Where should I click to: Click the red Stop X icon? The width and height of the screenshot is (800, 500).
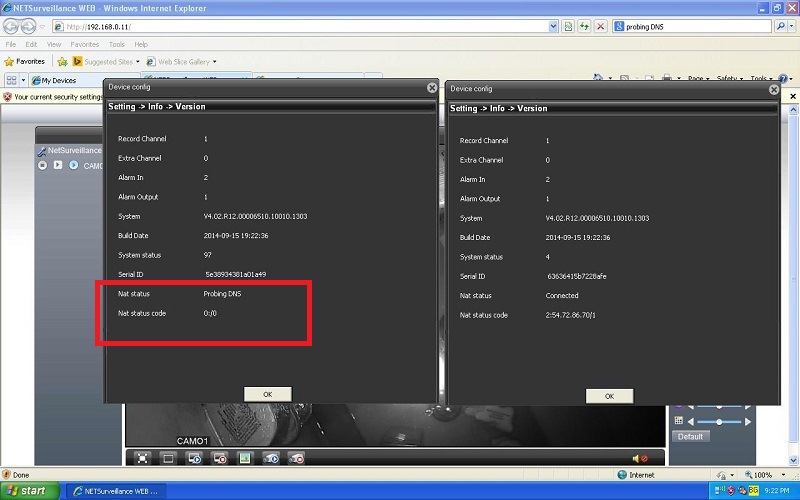(601, 27)
